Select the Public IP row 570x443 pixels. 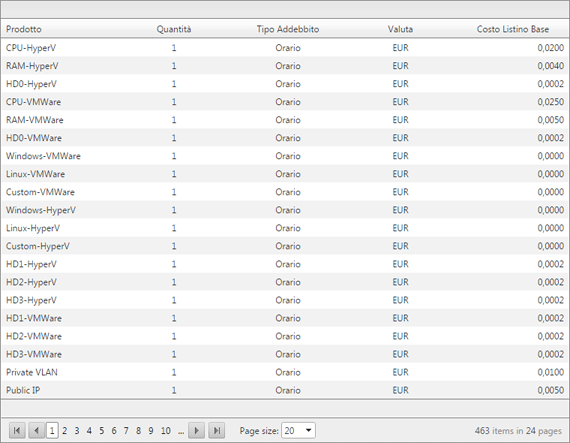tap(285, 390)
